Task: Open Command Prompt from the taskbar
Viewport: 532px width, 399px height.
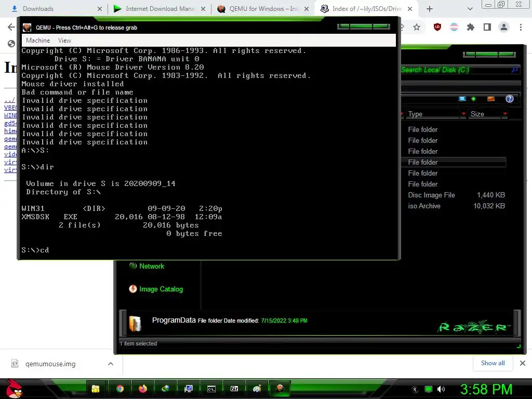Action: tap(211, 389)
